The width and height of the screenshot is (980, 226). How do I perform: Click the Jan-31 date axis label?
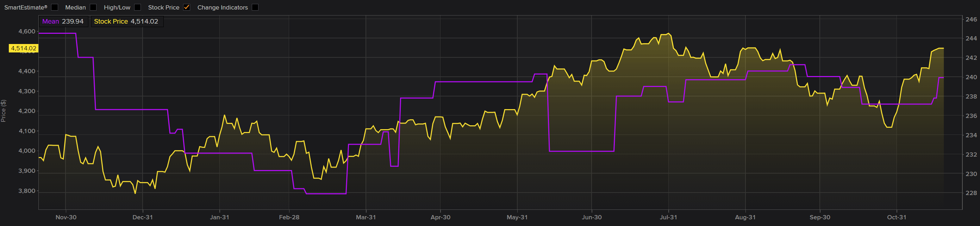coord(219,217)
